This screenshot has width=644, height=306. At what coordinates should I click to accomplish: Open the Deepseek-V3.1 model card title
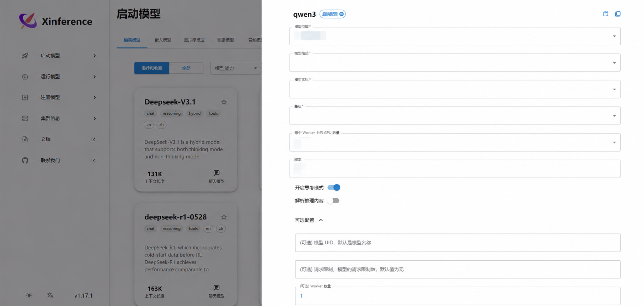tap(170, 102)
